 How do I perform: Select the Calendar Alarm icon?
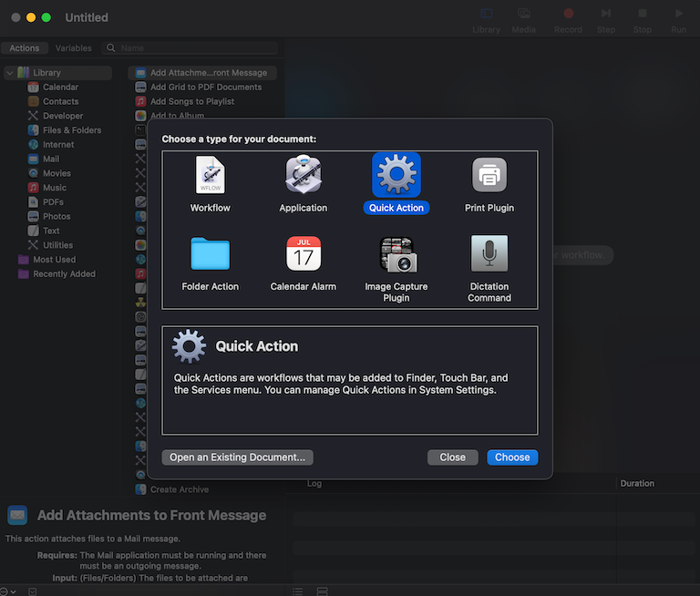point(304,253)
